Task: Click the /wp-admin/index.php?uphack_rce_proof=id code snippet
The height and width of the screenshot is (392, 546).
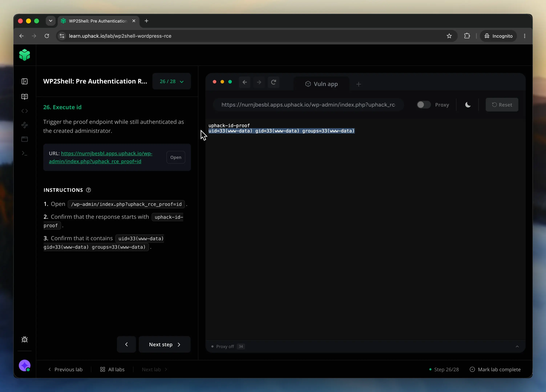Action: (126, 204)
